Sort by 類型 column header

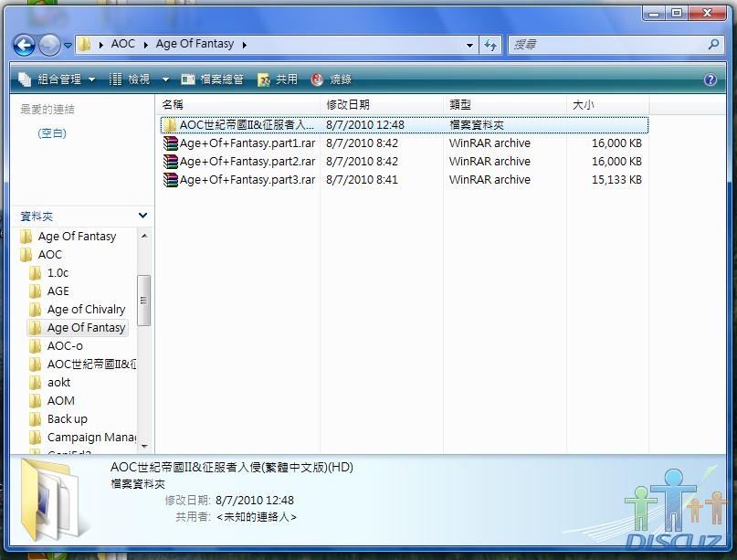click(x=505, y=104)
